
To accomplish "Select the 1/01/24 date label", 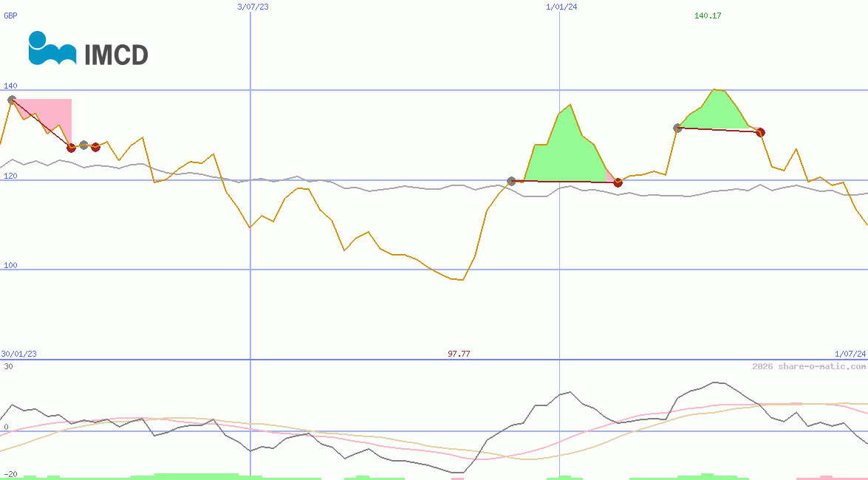I will tap(561, 7).
